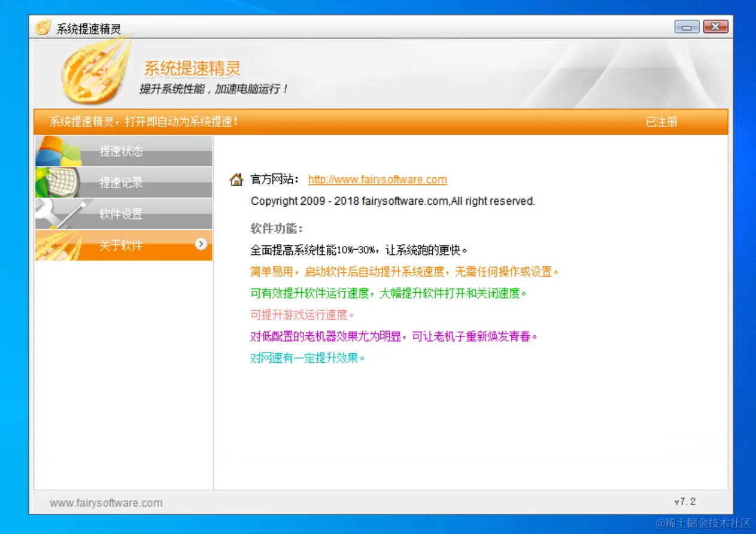Screen dimensions: 756x534
Task: Click the green line 可有效提升软件运行速度
Action: (x=389, y=293)
